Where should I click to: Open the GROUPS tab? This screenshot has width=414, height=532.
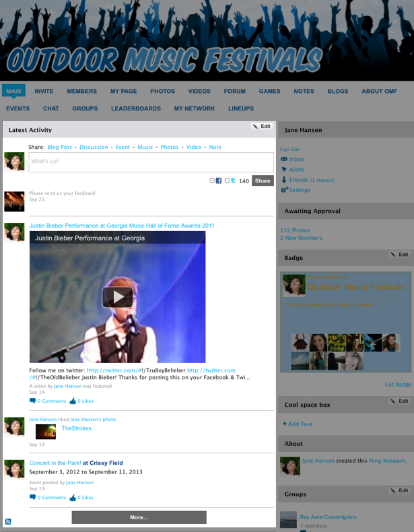click(85, 108)
